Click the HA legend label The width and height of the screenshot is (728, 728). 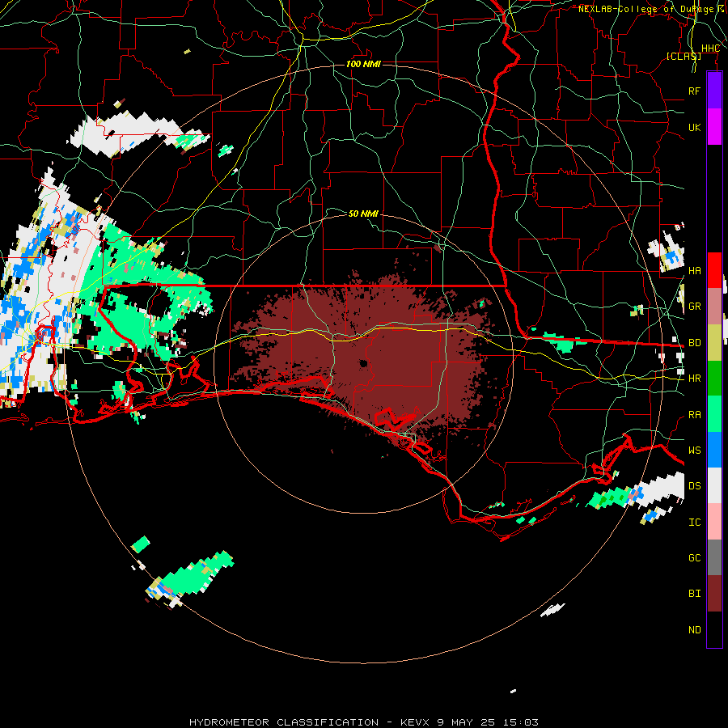click(x=694, y=271)
